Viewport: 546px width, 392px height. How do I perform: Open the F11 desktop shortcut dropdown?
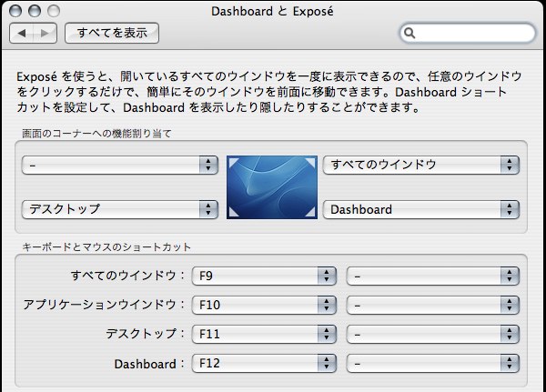264,334
